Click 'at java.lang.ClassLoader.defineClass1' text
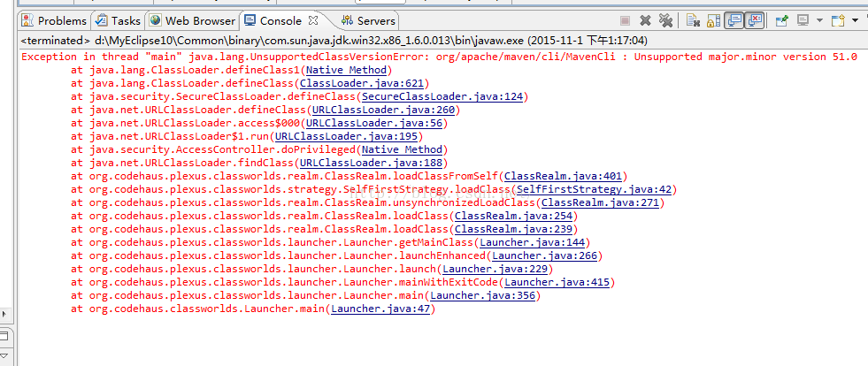Screen dimensions: 868x366 click(185, 70)
